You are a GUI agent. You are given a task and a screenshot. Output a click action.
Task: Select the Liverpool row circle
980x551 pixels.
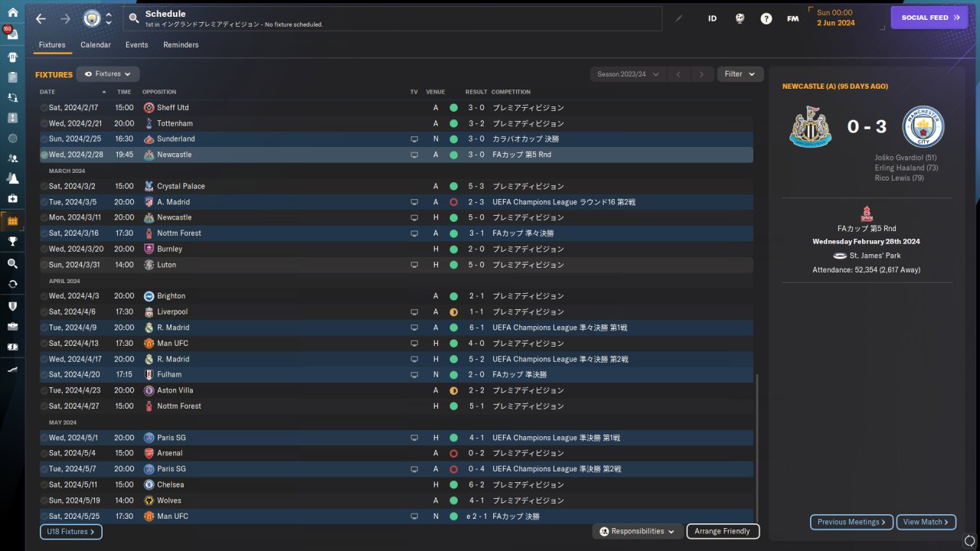pyautogui.click(x=44, y=312)
